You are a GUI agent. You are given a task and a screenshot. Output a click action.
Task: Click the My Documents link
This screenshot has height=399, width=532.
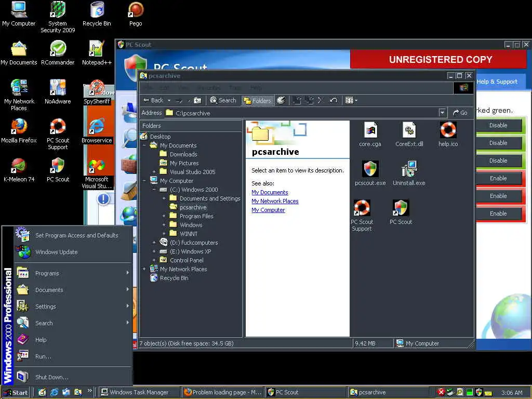click(x=270, y=192)
